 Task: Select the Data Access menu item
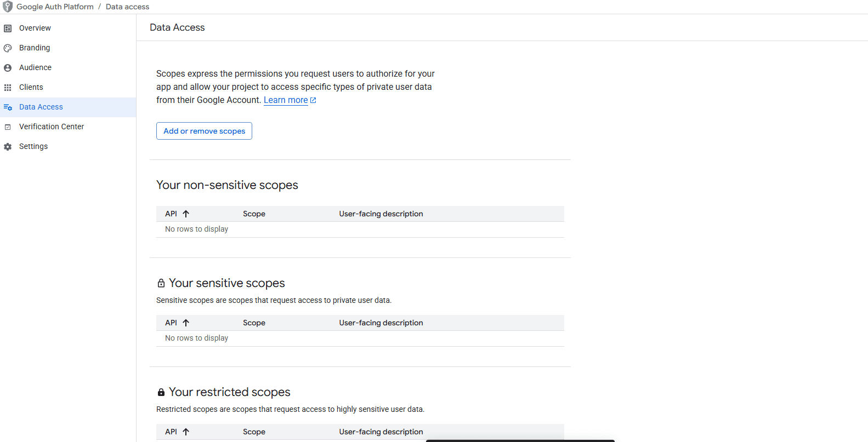point(68,107)
